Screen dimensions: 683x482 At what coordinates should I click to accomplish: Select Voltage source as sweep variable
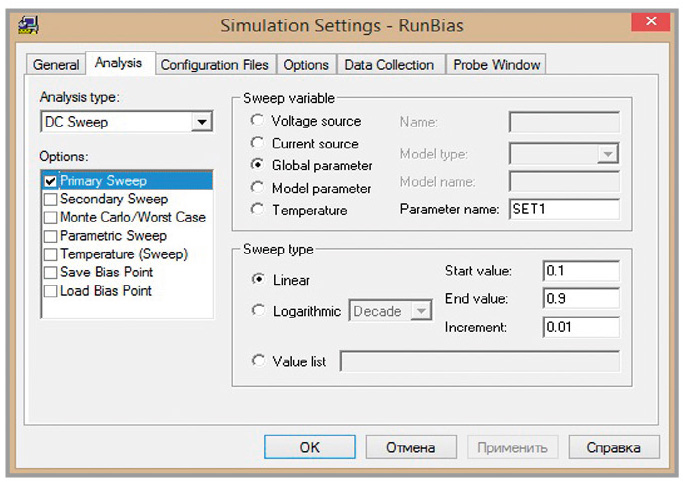[x=259, y=121]
